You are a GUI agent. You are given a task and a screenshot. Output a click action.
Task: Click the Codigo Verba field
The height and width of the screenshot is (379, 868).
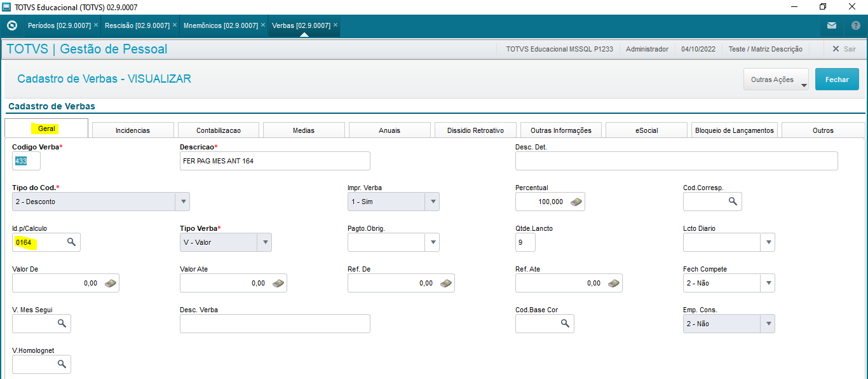26,161
